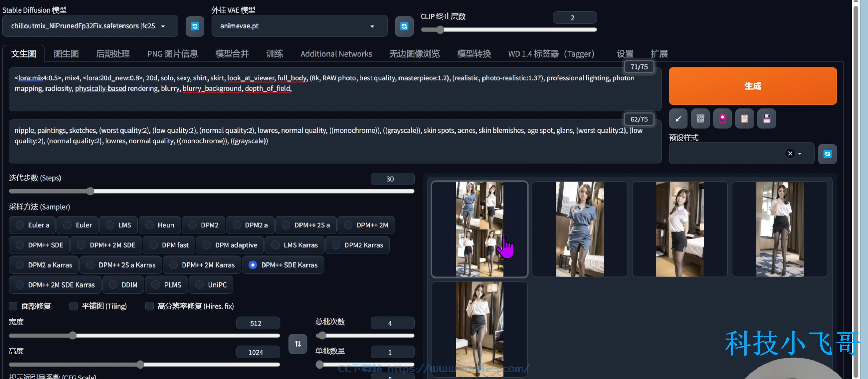Click the CLIP layers value field
The height and width of the screenshot is (379, 868).
[x=575, y=17]
